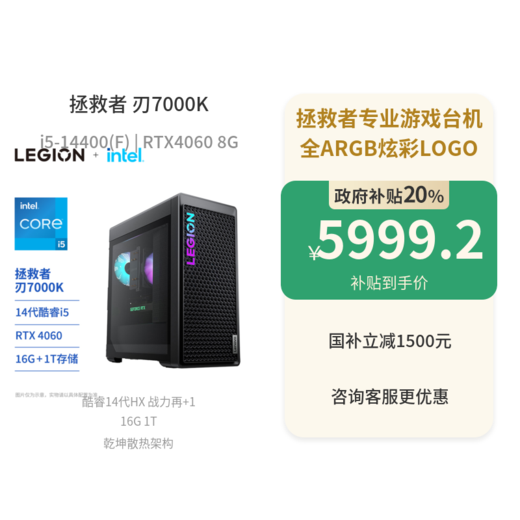Screen dimensions: 520x520
Task: Click the Legion desktop tower image
Action: coord(173,281)
